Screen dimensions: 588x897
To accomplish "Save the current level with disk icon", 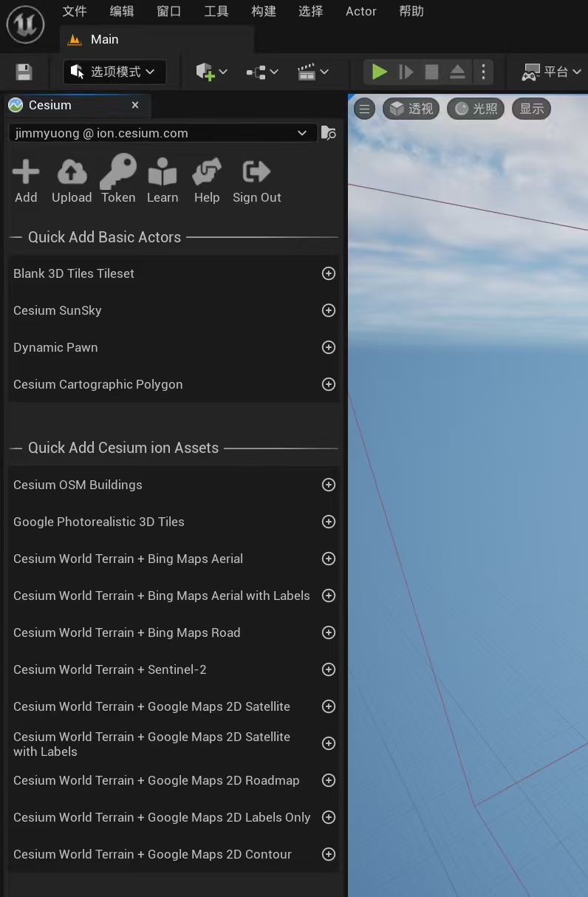I will point(24,72).
